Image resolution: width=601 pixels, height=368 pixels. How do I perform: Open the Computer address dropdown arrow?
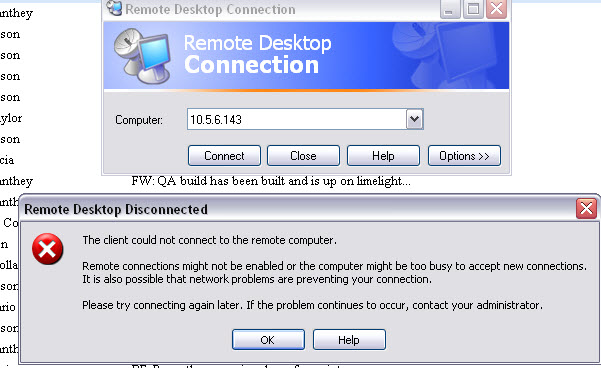(414, 119)
